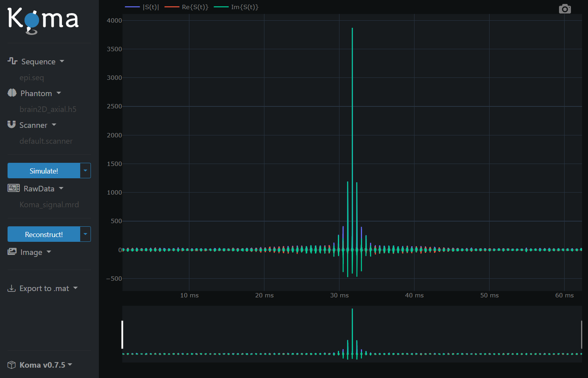
Task: Click the Export download icon
Action: [x=12, y=288]
